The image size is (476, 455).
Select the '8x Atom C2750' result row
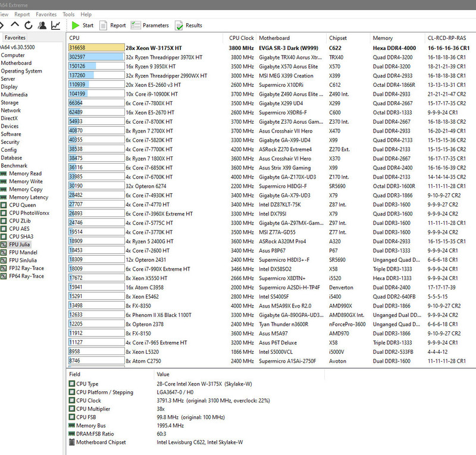pos(271,361)
